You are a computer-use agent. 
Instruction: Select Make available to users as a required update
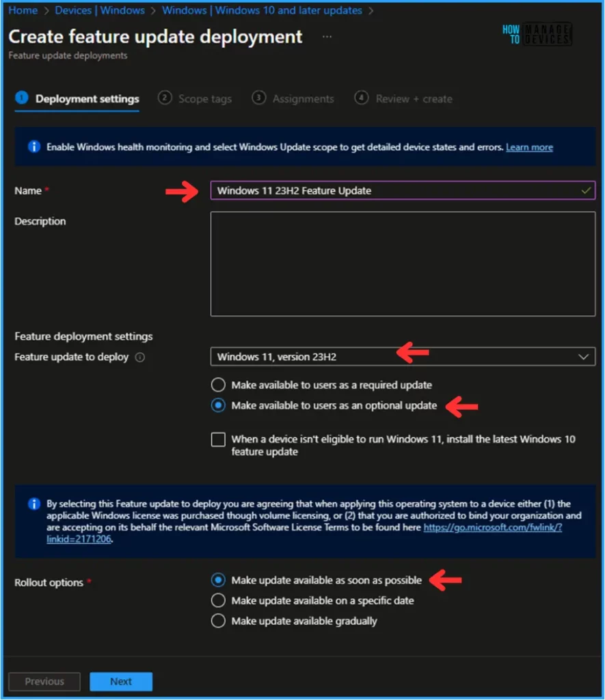pyautogui.click(x=218, y=385)
